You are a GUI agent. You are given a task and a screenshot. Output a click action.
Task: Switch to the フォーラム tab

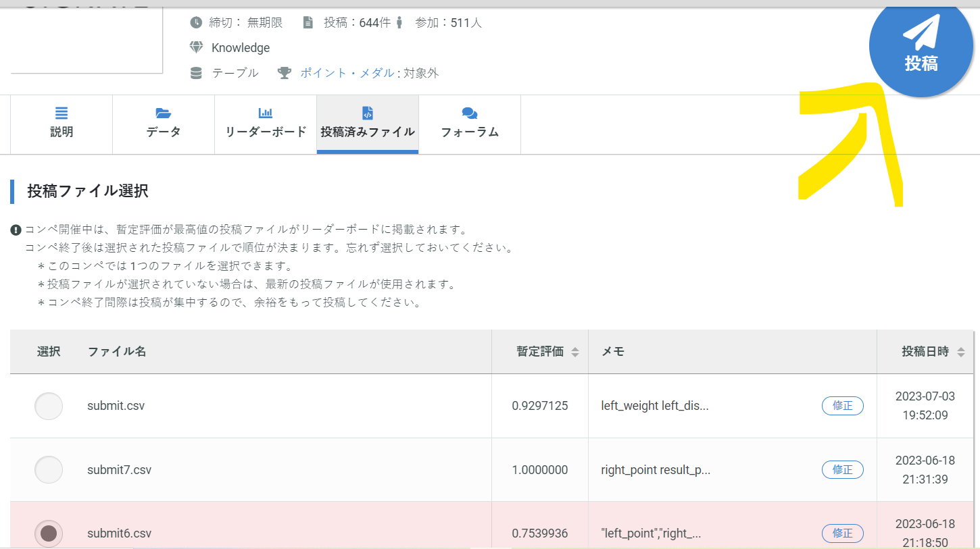pos(469,125)
